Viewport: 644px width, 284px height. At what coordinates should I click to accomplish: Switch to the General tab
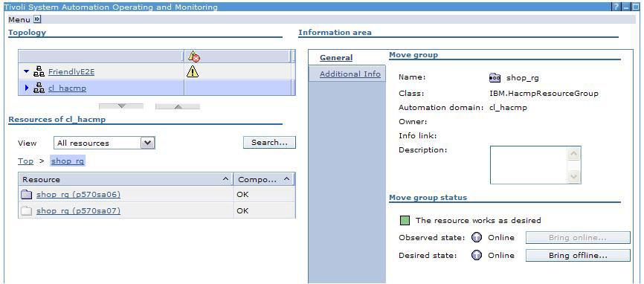pos(336,58)
